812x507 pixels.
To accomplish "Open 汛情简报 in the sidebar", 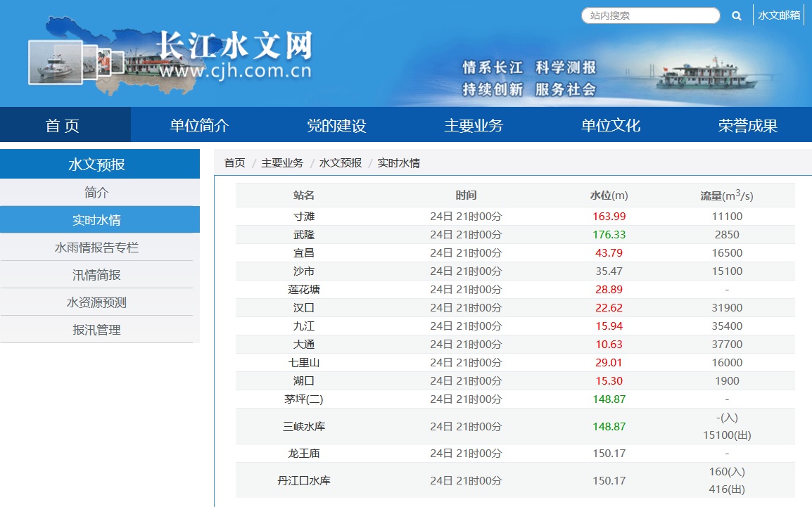I will tap(97, 275).
